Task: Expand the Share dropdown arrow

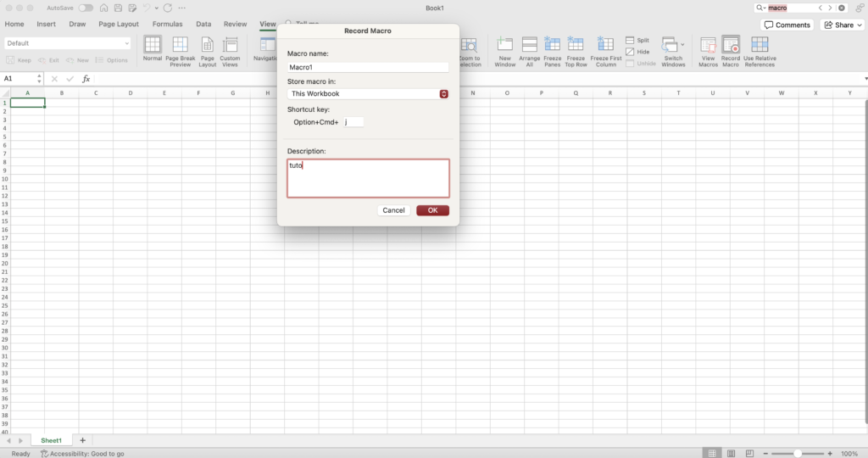Action: click(x=860, y=25)
